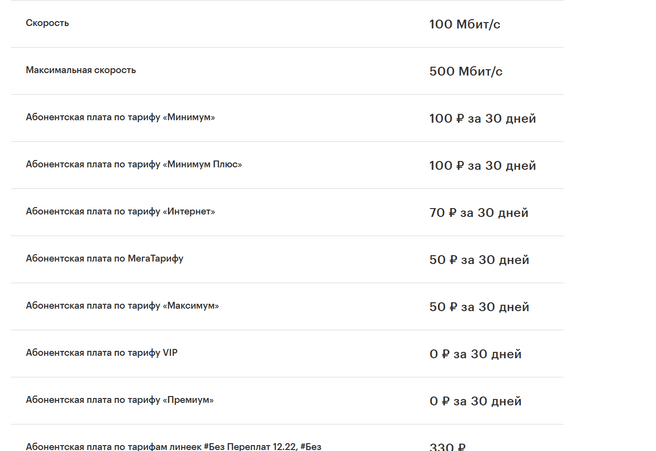Select the price value for VIP tariff
This screenshot has width=656, height=451.
(475, 354)
